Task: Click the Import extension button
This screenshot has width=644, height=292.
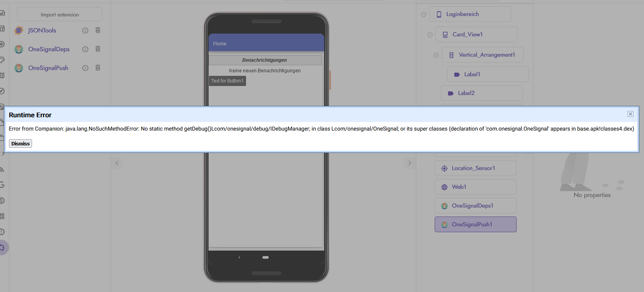Action: tap(60, 14)
